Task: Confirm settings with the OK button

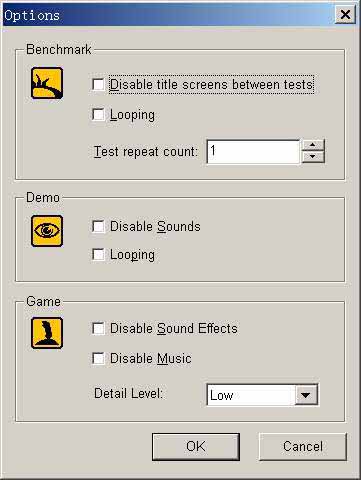Action: coord(196,447)
